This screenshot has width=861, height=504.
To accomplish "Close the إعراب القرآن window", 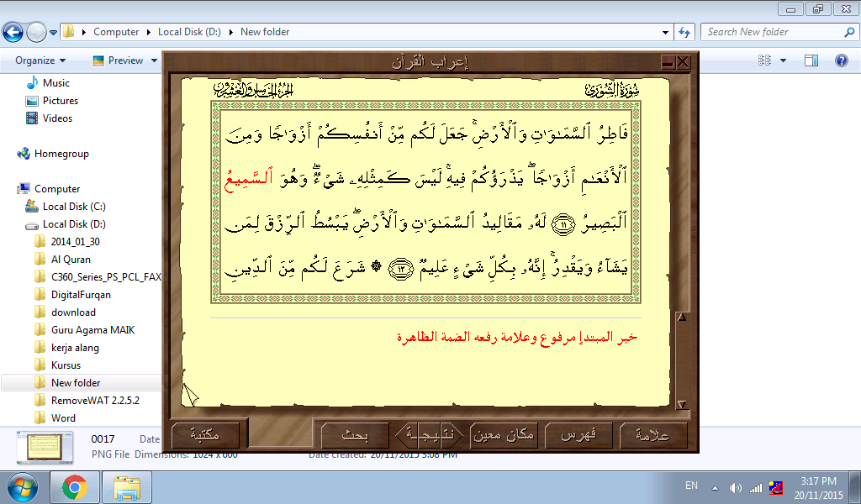I will (683, 62).
